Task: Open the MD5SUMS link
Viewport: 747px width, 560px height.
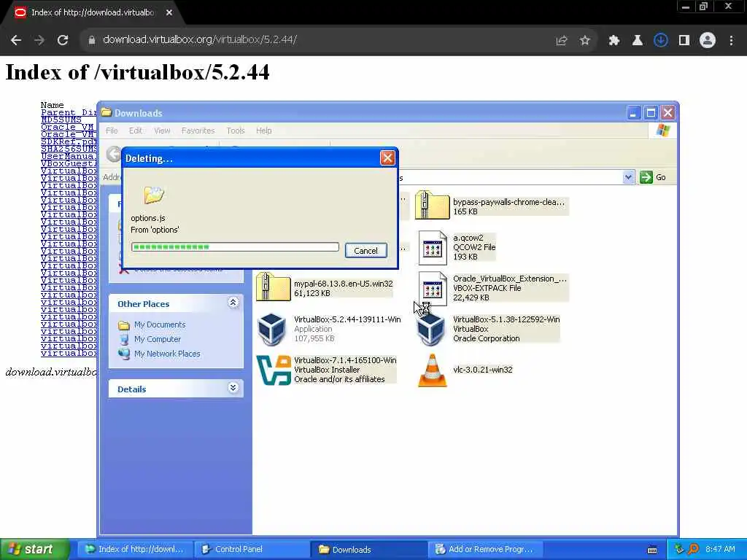Action: [61, 120]
